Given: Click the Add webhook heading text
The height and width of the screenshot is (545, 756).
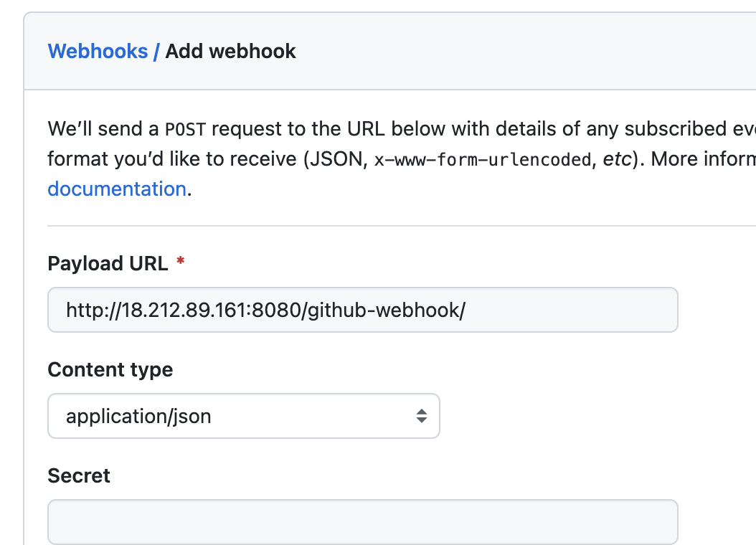Looking at the screenshot, I should (x=231, y=52).
